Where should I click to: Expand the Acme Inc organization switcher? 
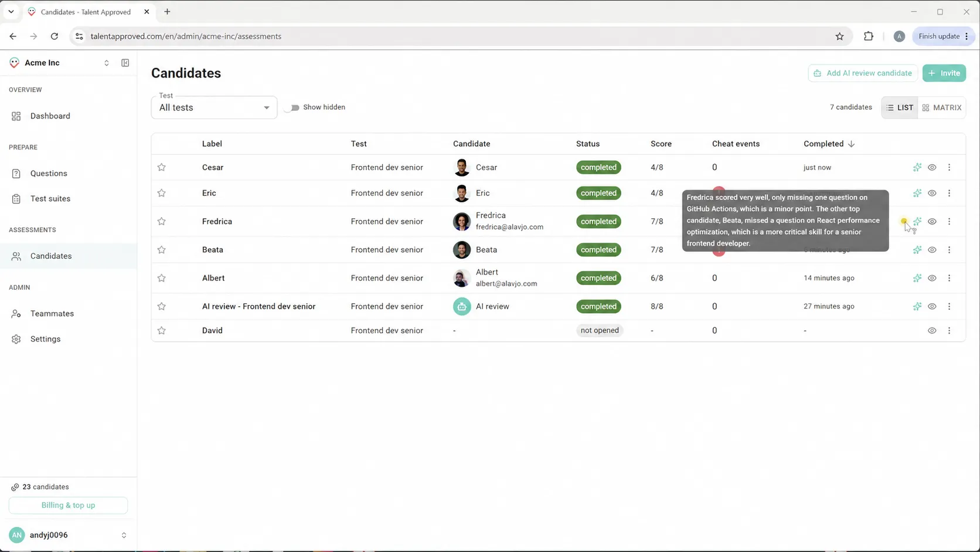click(x=107, y=63)
